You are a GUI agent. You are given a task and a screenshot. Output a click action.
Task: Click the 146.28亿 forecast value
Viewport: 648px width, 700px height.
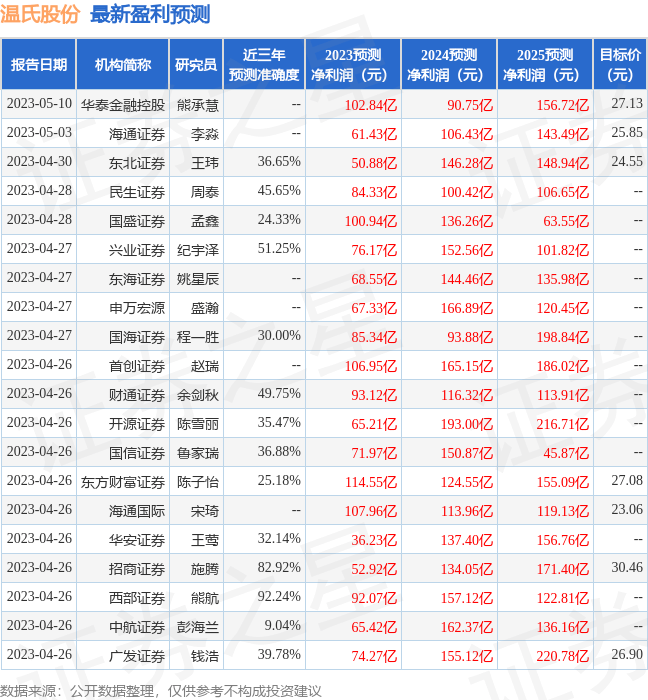(467, 163)
